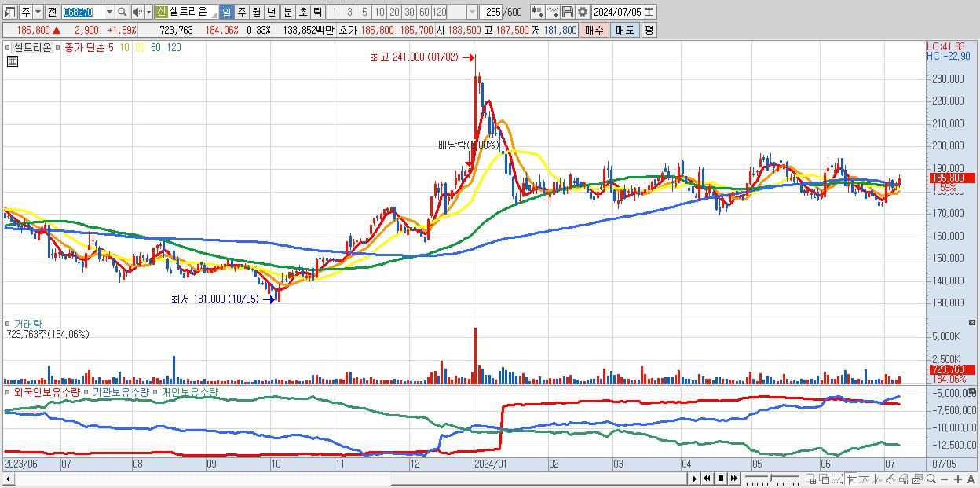Open the 주 chart type dropdown arrow
This screenshot has width=980, height=488.
point(38,12)
